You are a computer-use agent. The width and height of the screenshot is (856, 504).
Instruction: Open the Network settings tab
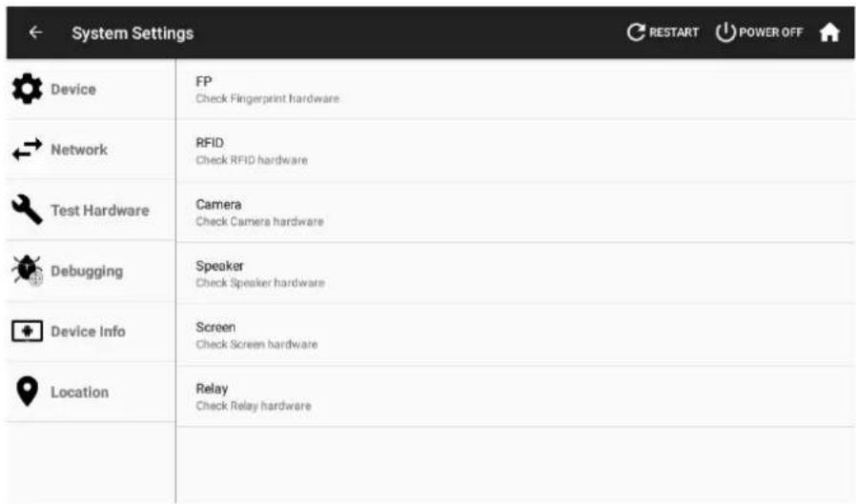tap(91, 150)
